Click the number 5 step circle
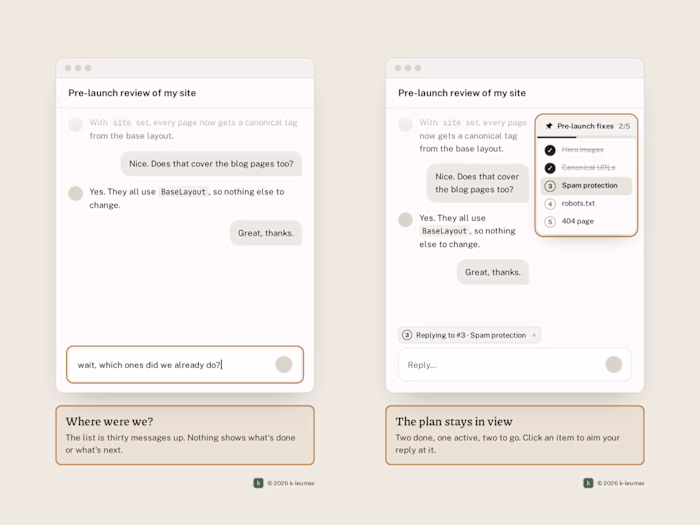 click(x=550, y=221)
